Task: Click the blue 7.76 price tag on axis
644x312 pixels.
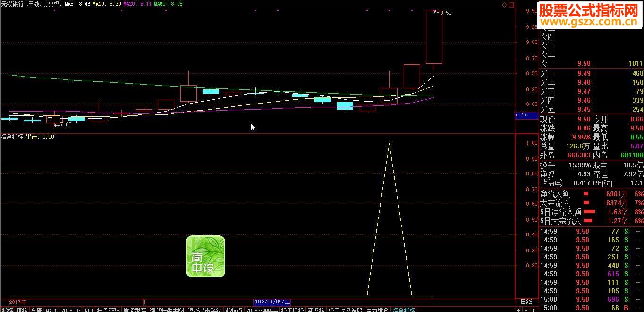Action: point(526,115)
